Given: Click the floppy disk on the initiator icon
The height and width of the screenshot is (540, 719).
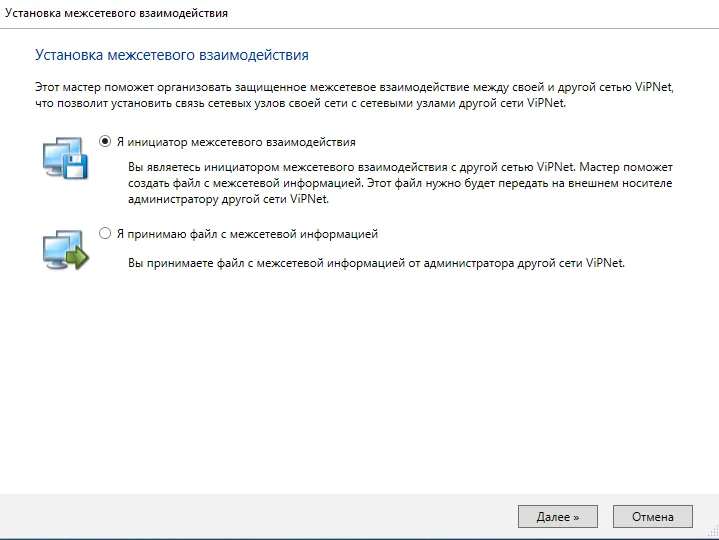Looking at the screenshot, I should [76, 166].
